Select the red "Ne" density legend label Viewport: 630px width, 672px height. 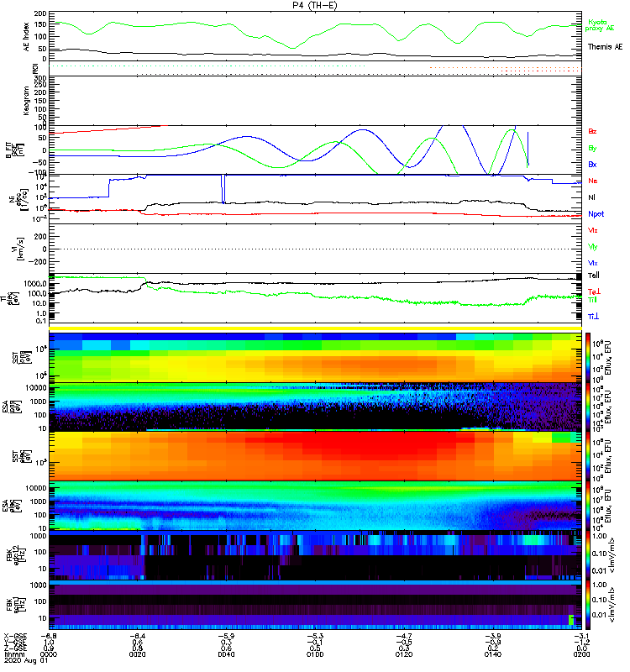pyautogui.click(x=593, y=181)
